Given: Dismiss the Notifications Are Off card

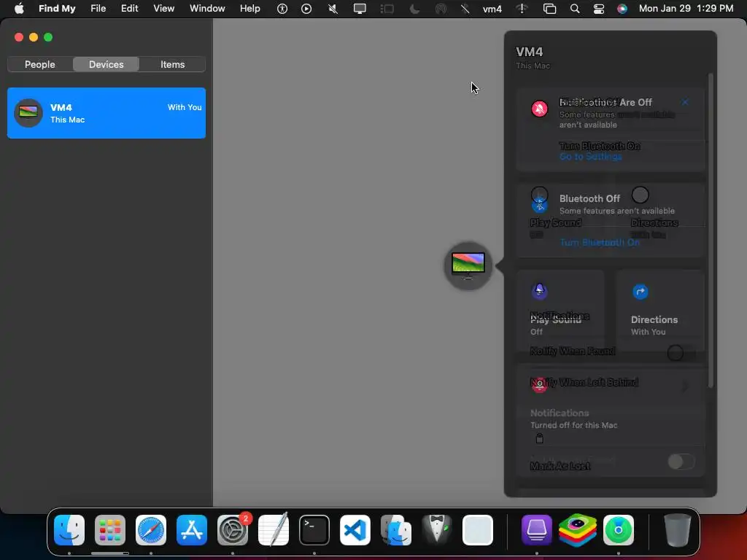Looking at the screenshot, I should click(x=684, y=102).
